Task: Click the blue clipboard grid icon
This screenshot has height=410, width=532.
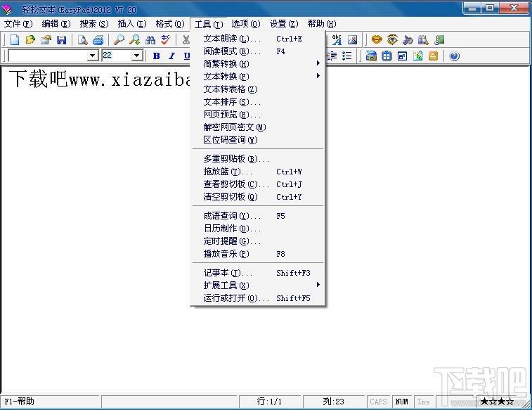Action: click(x=387, y=56)
